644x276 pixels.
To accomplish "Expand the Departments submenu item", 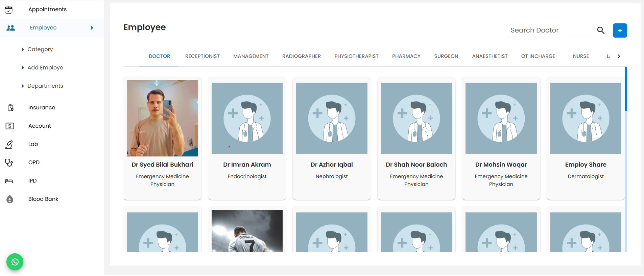I will tap(42, 86).
